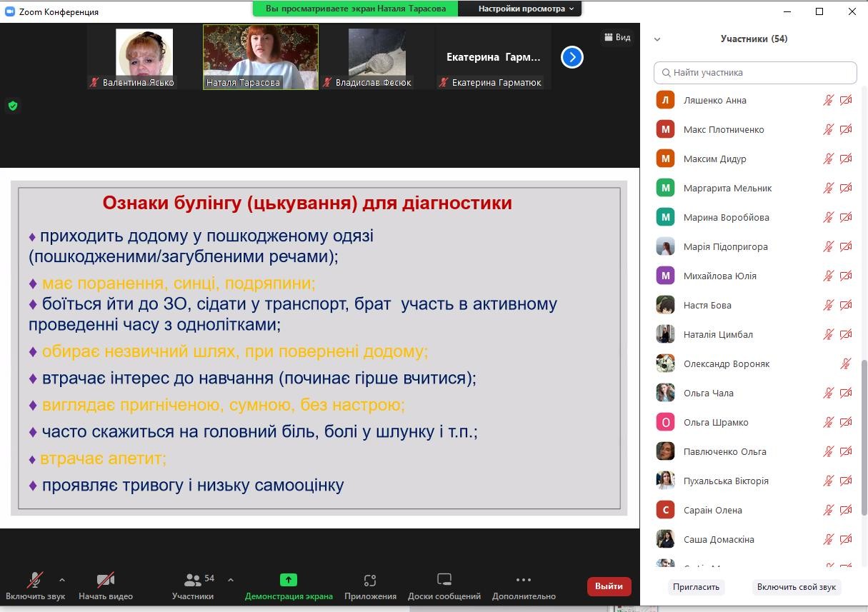Click the Дополнительно three-dots icon
Viewport: 868px width, 612px height.
[x=523, y=580]
